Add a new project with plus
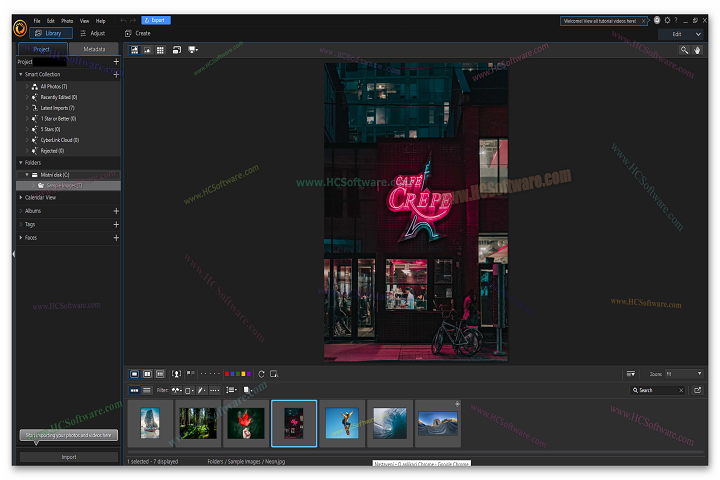This screenshot has height=480, width=720. (116, 62)
